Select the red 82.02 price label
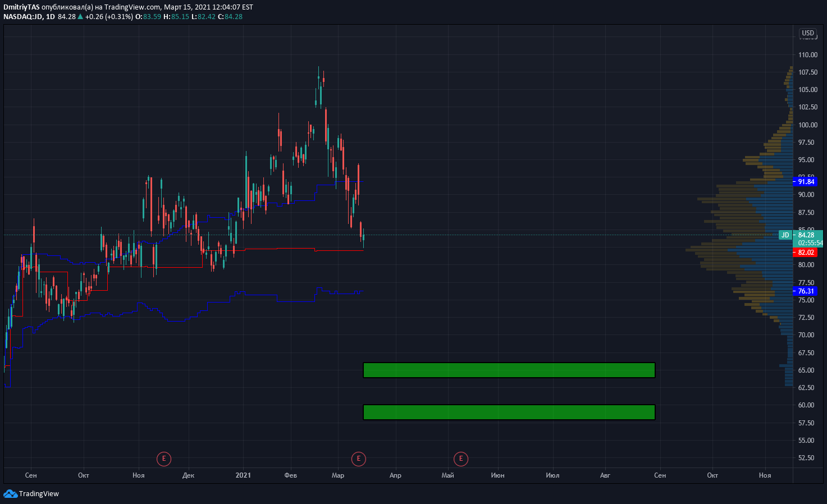 tap(805, 253)
